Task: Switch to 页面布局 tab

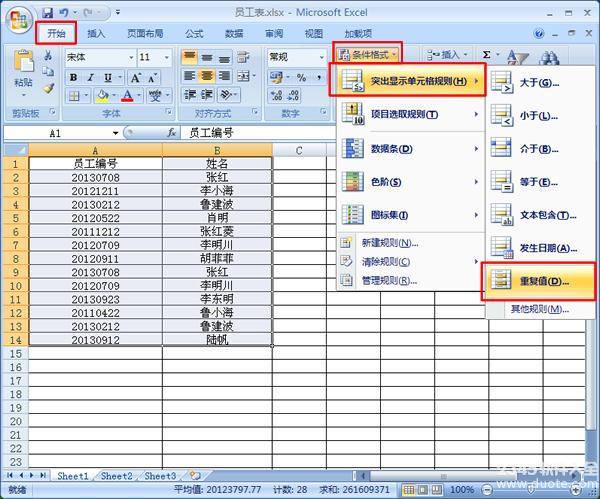Action: click(x=145, y=34)
